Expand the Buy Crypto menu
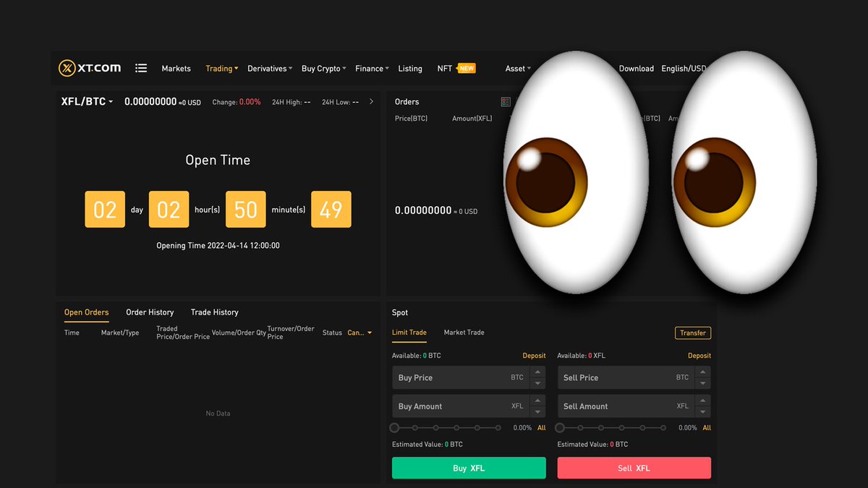Viewport: 868px width, 488px height. [x=323, y=69]
